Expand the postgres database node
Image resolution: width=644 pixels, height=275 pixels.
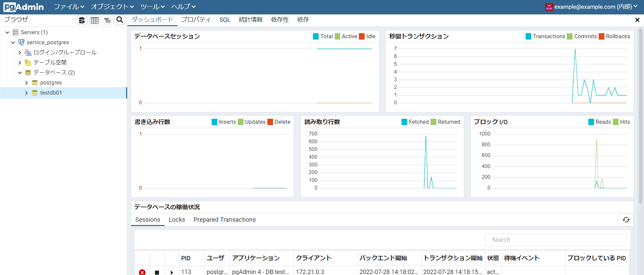click(x=26, y=82)
